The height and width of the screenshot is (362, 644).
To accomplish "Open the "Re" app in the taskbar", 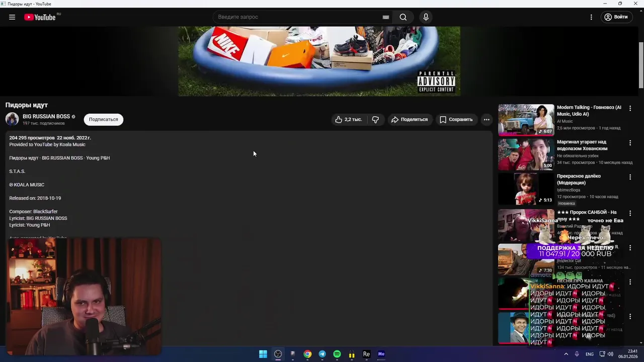I will pos(366,354).
